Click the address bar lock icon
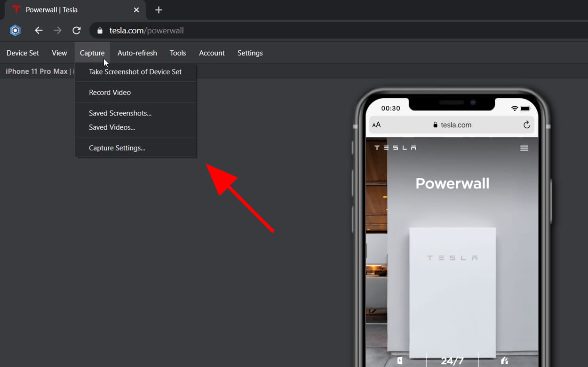This screenshot has width=588, height=367. 99,31
